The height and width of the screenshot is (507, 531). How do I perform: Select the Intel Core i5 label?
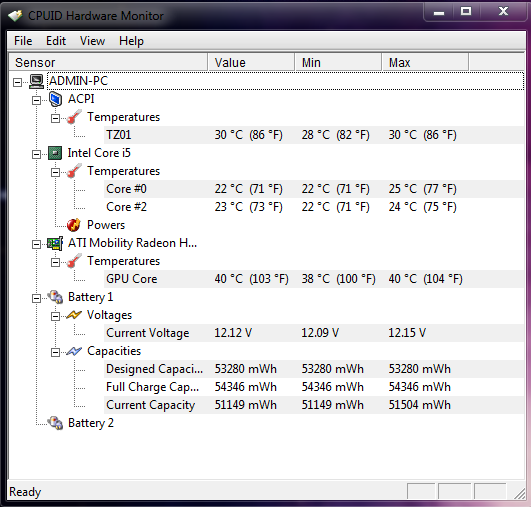pos(99,153)
